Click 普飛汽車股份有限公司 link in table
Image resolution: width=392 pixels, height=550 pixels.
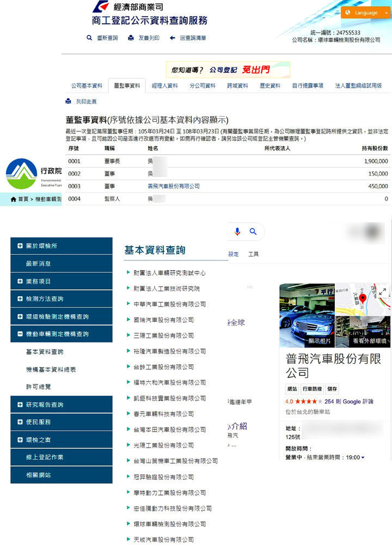(x=174, y=186)
